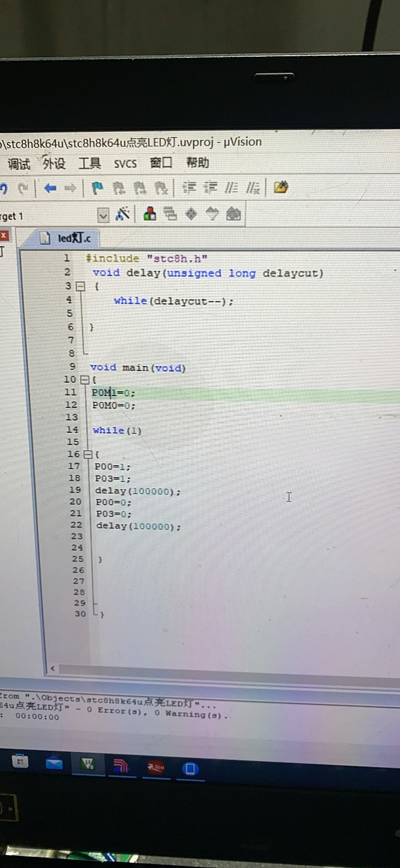
Task: Click the Redo toolbar icon
Action: click(x=23, y=189)
